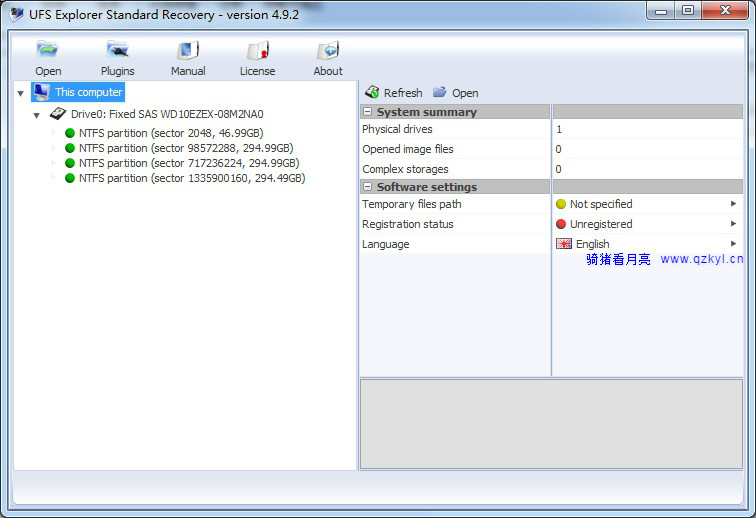Click the green dot of the sector 2048 partition
Viewport: 756px width, 518px height.
pos(70,133)
